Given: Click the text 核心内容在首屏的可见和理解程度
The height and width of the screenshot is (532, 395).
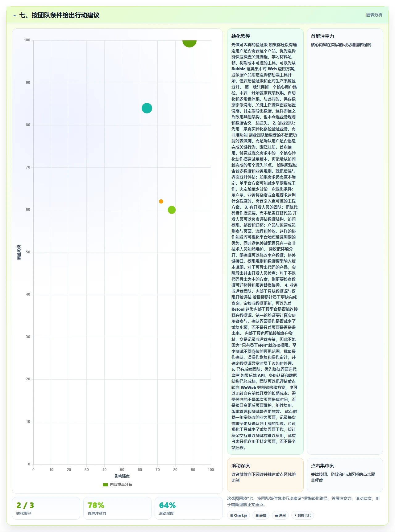Looking at the screenshot, I should coord(341,45).
